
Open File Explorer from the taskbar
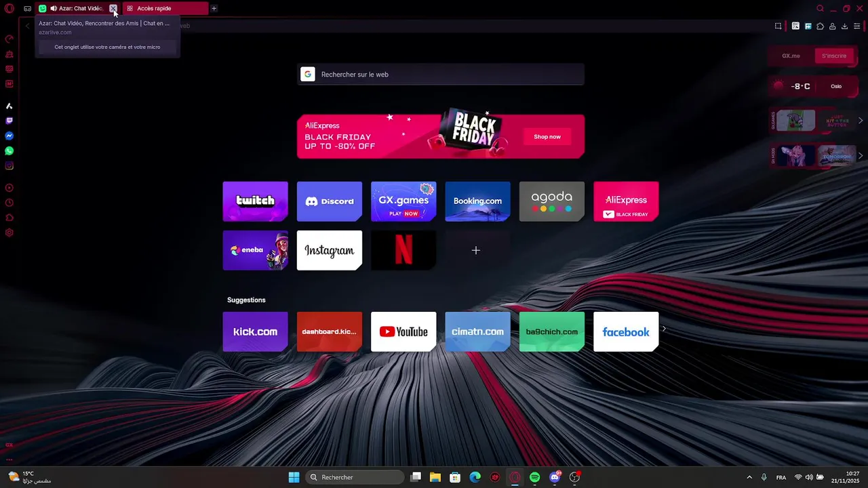pos(435,477)
